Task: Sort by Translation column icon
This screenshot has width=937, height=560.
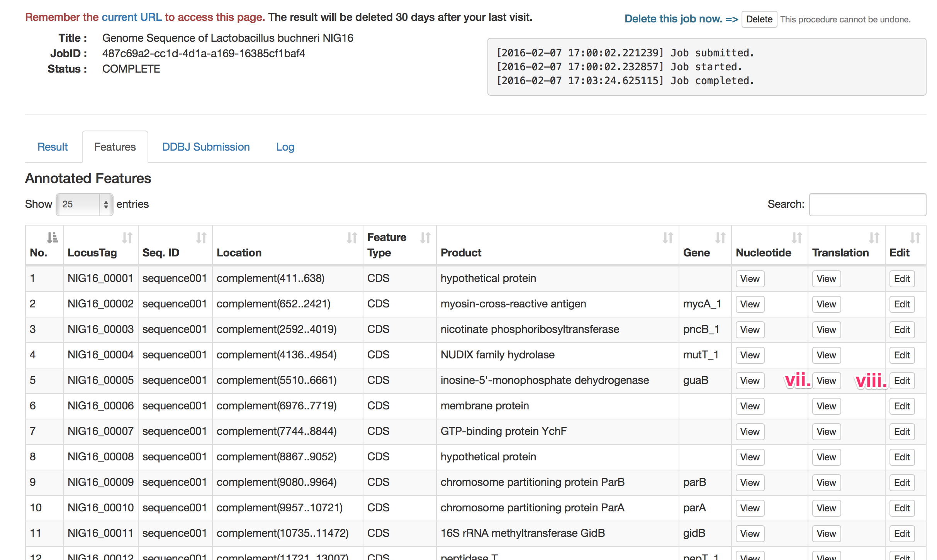Action: (x=874, y=238)
